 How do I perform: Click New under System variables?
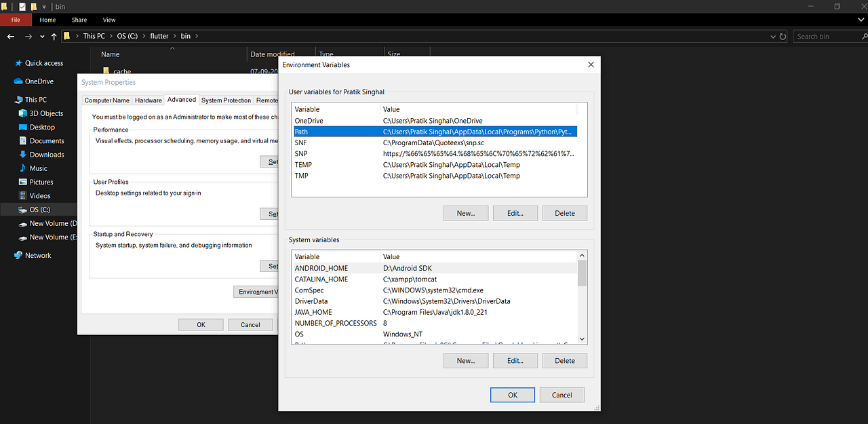click(465, 360)
